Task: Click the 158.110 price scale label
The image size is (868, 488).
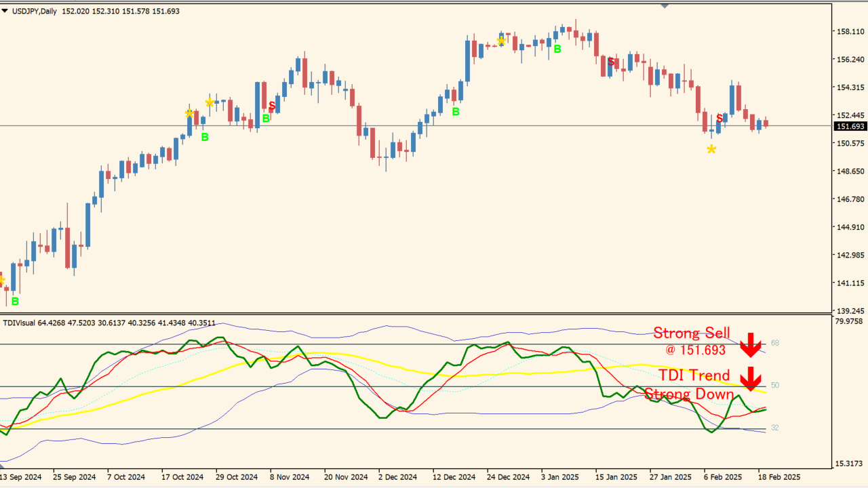Action: click(851, 31)
